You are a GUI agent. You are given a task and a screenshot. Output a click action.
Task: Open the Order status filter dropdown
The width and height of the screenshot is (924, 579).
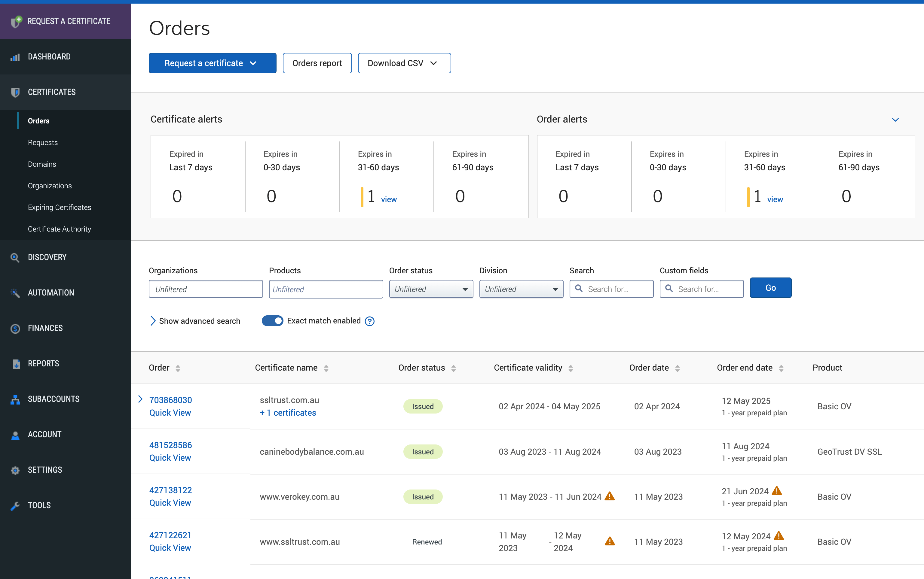point(431,289)
